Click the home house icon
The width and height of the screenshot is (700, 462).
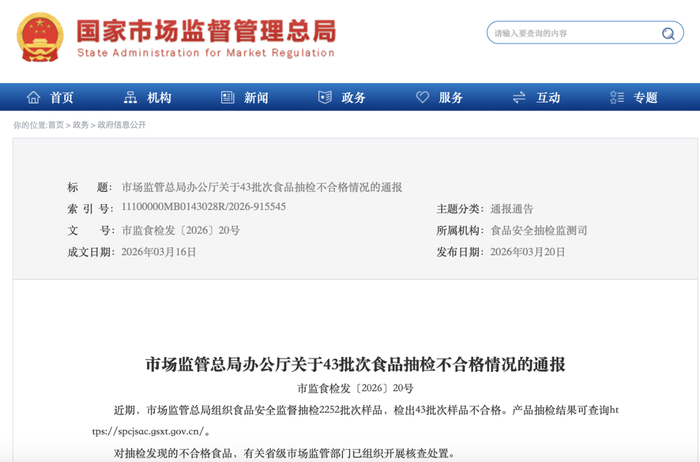point(33,97)
